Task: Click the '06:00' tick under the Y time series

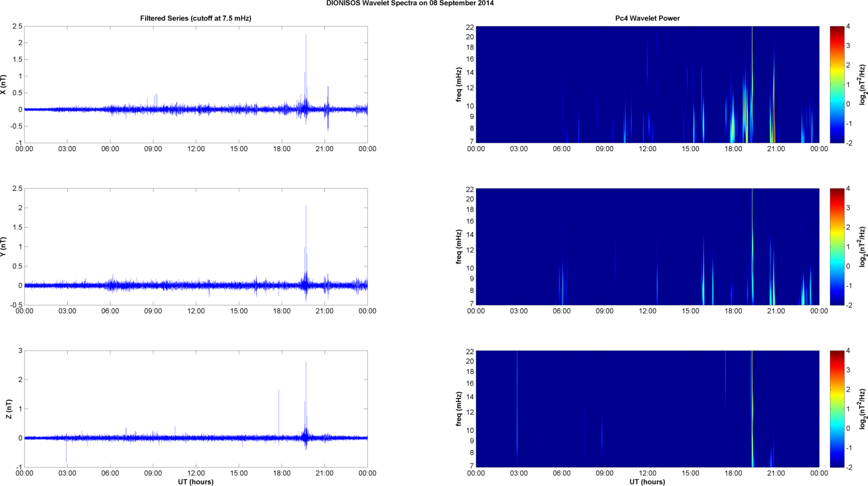Action: [110, 311]
